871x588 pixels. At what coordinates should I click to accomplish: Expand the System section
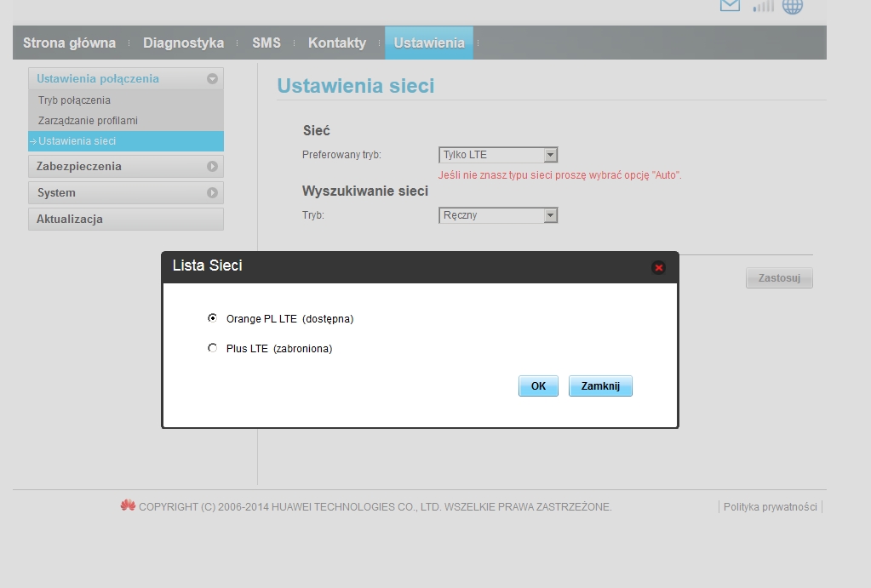(x=126, y=192)
